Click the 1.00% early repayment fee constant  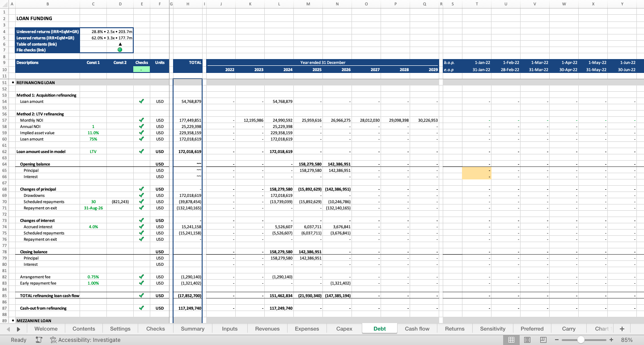click(93, 283)
